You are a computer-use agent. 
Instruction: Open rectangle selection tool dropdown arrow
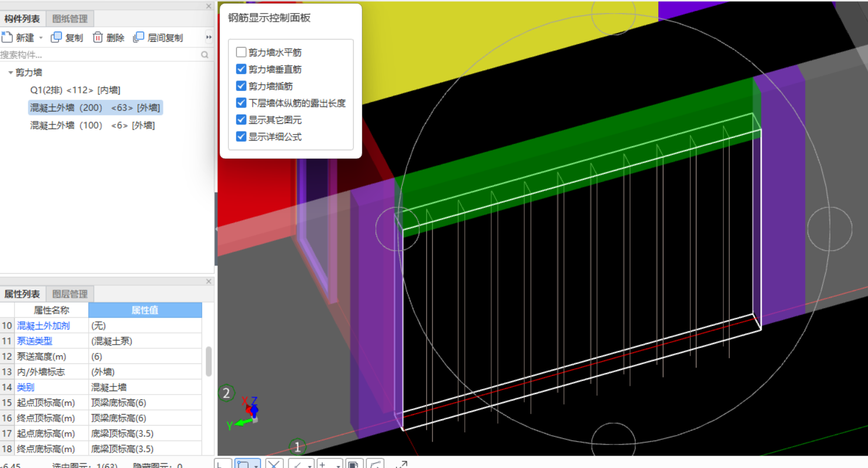point(257,466)
